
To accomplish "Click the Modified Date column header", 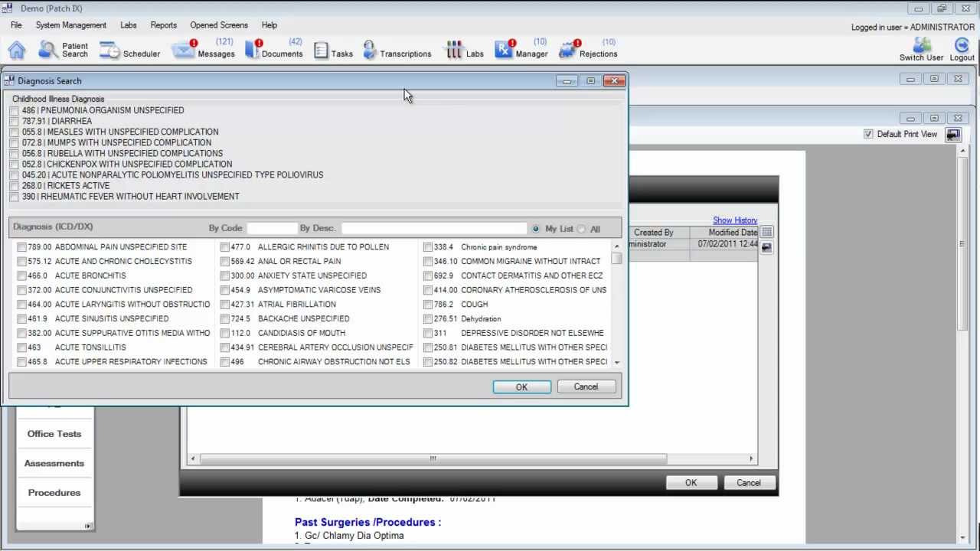I will (724, 233).
